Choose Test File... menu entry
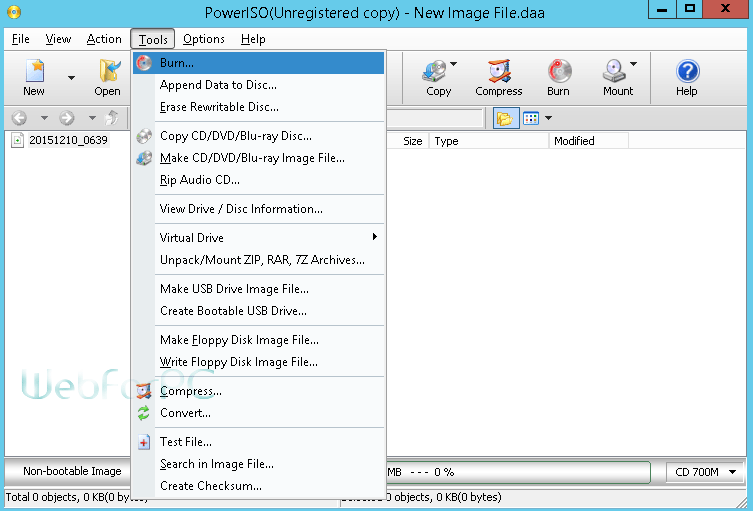Image resolution: width=753 pixels, height=511 pixels. (258, 442)
